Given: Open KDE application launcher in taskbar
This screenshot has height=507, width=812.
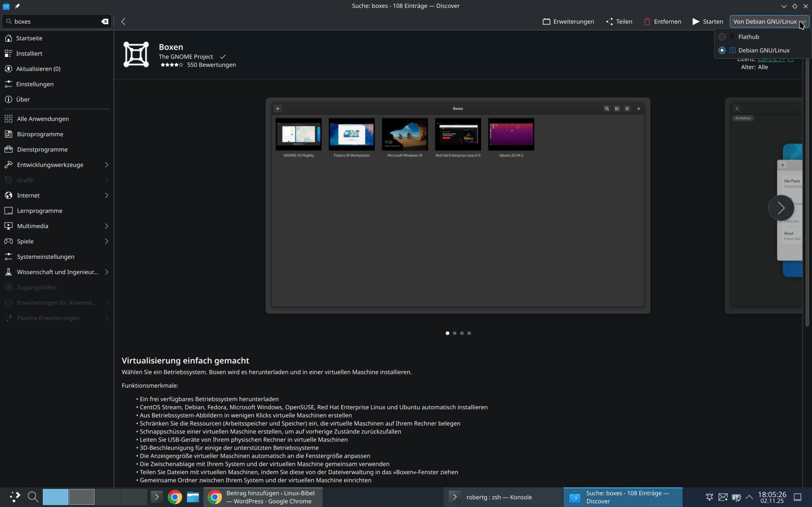Looking at the screenshot, I should coord(14,497).
